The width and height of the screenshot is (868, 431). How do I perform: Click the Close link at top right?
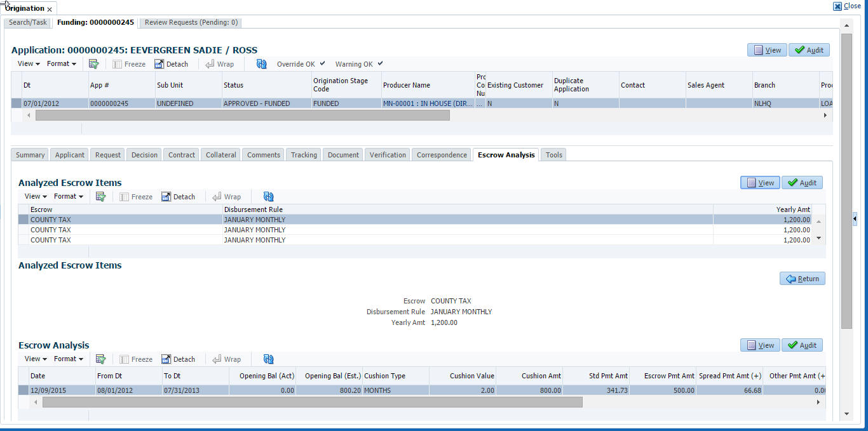[847, 6]
